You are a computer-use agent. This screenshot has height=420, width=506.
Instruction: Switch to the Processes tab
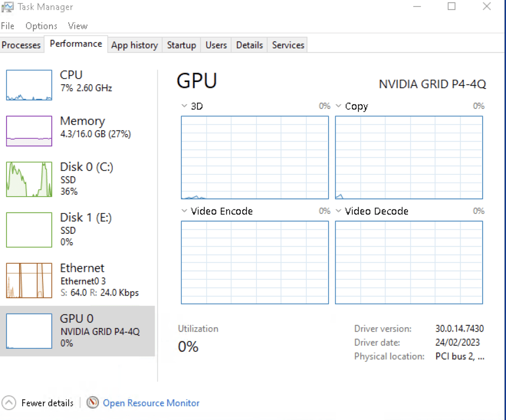pyautogui.click(x=21, y=45)
